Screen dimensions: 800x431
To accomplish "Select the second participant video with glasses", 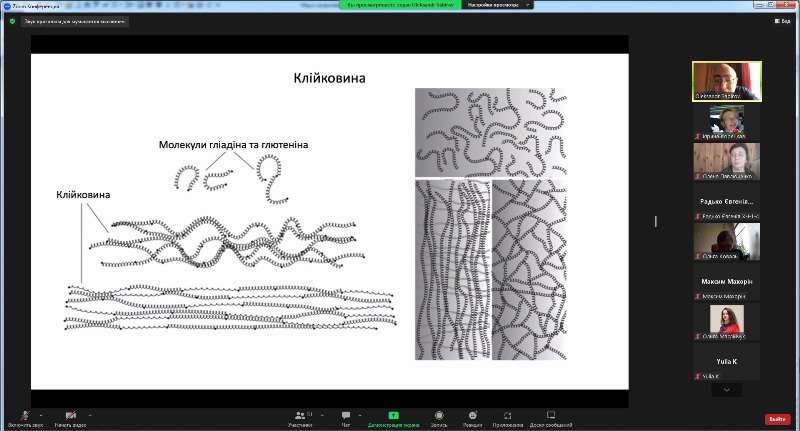I will [727, 121].
